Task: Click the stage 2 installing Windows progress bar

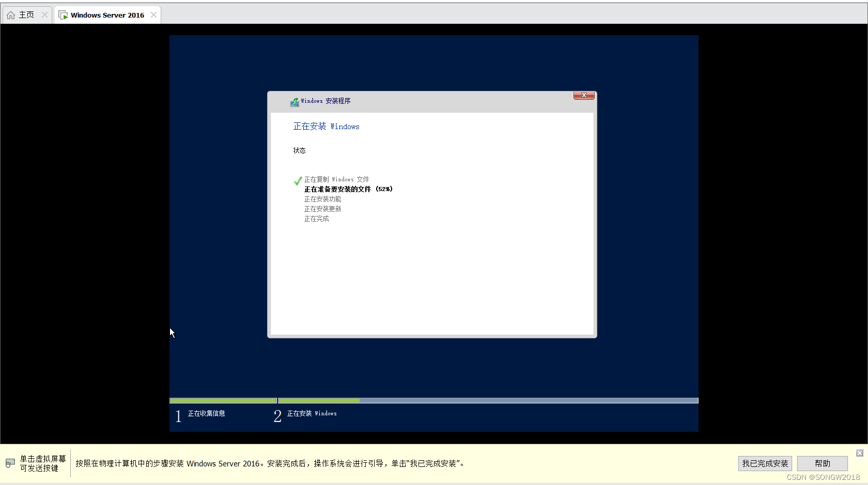Action: click(x=488, y=400)
